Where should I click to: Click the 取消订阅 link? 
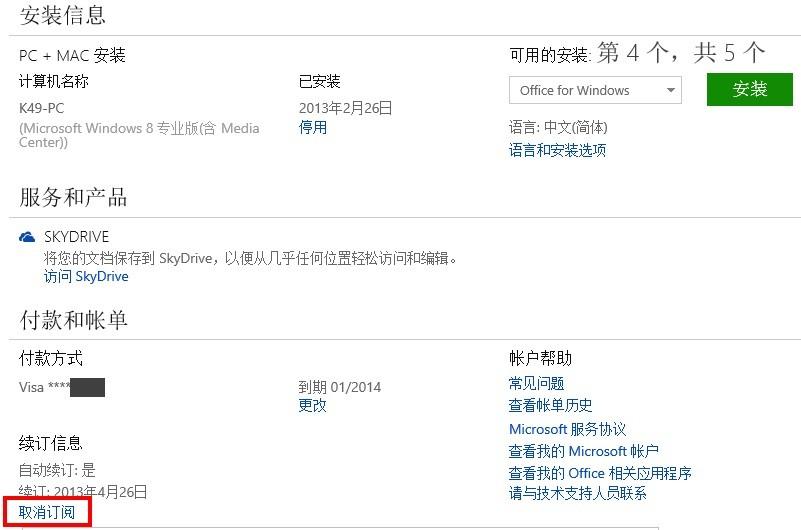(x=47, y=512)
